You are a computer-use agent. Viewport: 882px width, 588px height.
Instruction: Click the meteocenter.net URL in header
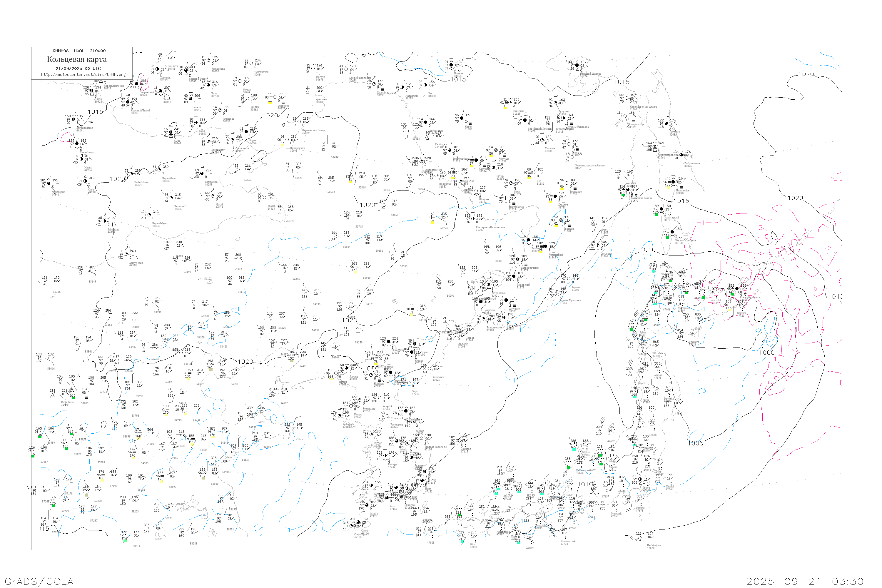coord(83,75)
